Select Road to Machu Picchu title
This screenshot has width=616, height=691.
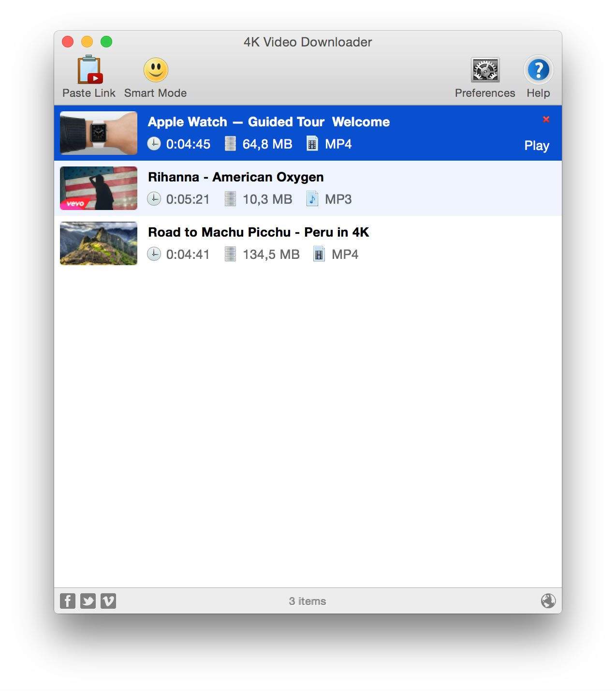[258, 232]
